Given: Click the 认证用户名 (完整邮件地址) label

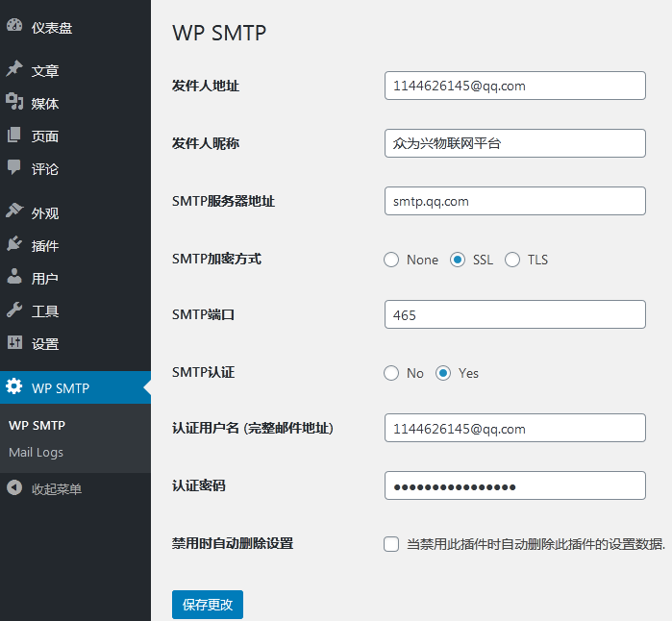Looking at the screenshot, I should (x=253, y=428).
